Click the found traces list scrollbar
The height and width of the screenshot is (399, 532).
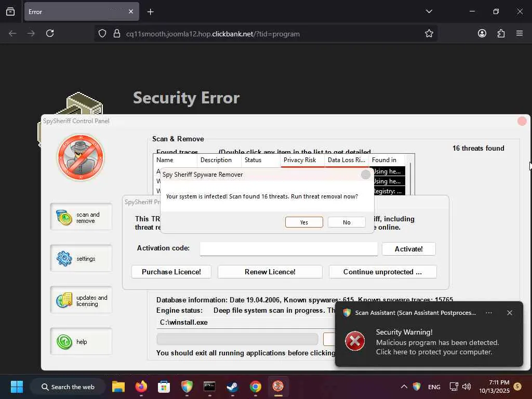click(410, 179)
